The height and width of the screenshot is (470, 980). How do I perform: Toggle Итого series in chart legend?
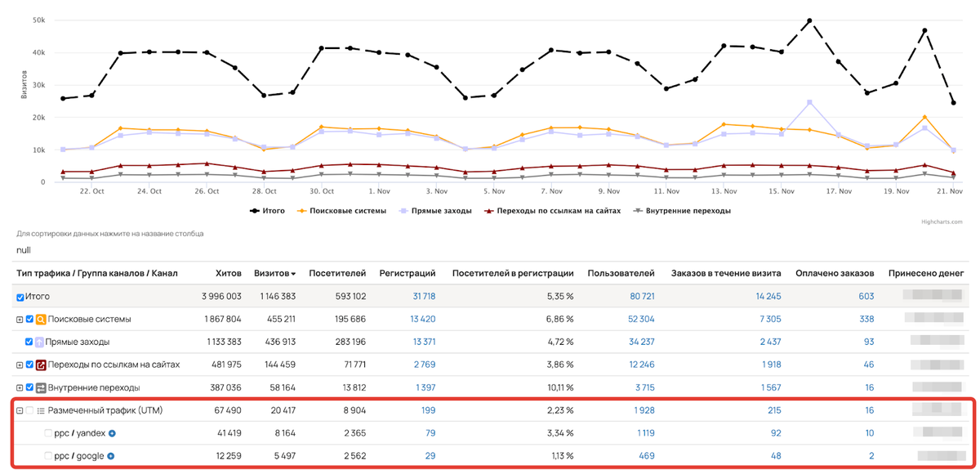tap(267, 210)
